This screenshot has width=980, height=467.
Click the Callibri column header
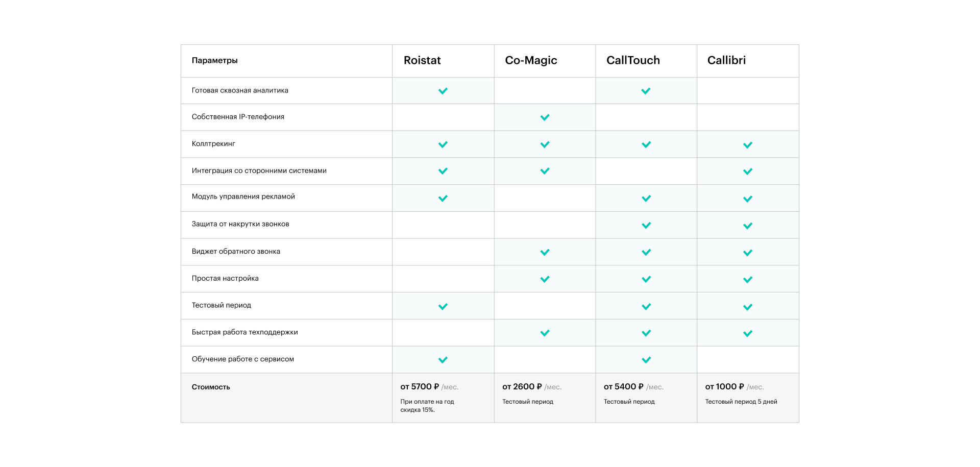[x=726, y=60]
